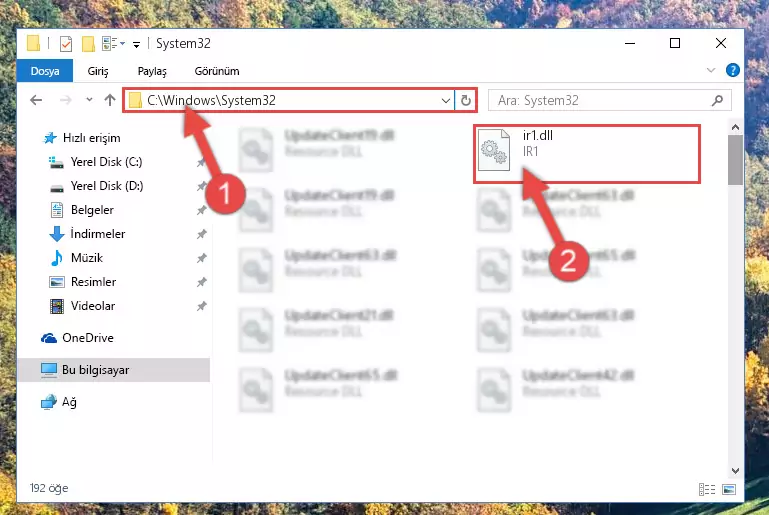This screenshot has height=515, width=769.
Task: Open İndirmeler folder in sidebar
Action: pos(98,234)
